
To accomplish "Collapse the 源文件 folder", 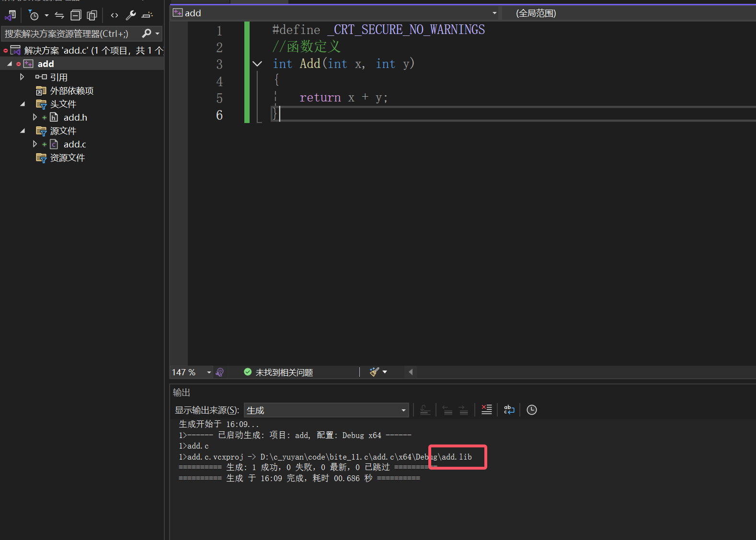I will pyautogui.click(x=23, y=131).
